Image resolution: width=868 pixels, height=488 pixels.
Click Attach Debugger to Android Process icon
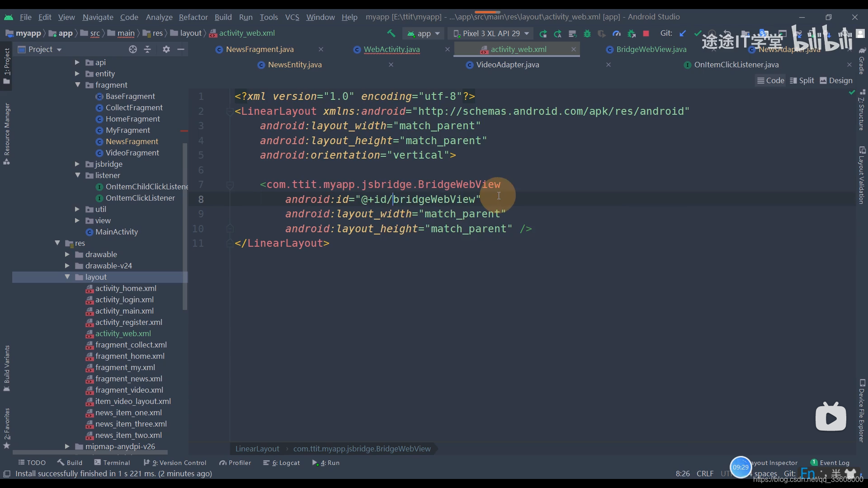click(x=632, y=33)
